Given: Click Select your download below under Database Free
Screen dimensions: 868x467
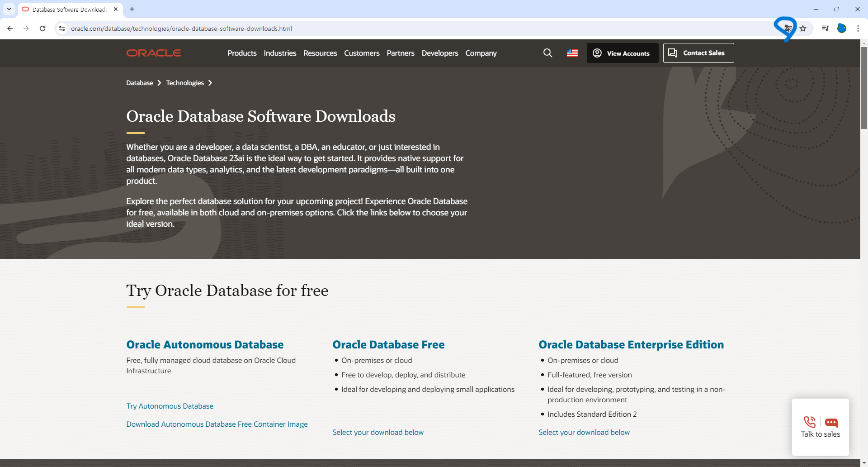Looking at the screenshot, I should (x=378, y=432).
